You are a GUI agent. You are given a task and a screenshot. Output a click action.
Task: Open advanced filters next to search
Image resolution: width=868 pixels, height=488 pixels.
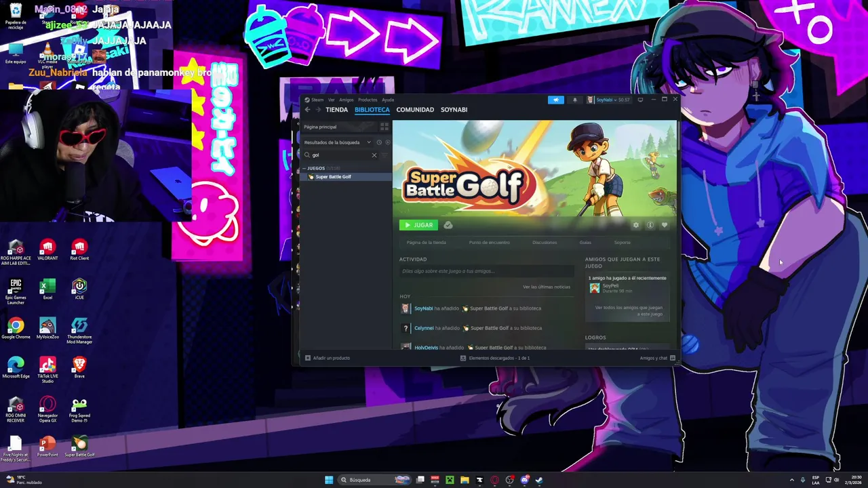[385, 155]
